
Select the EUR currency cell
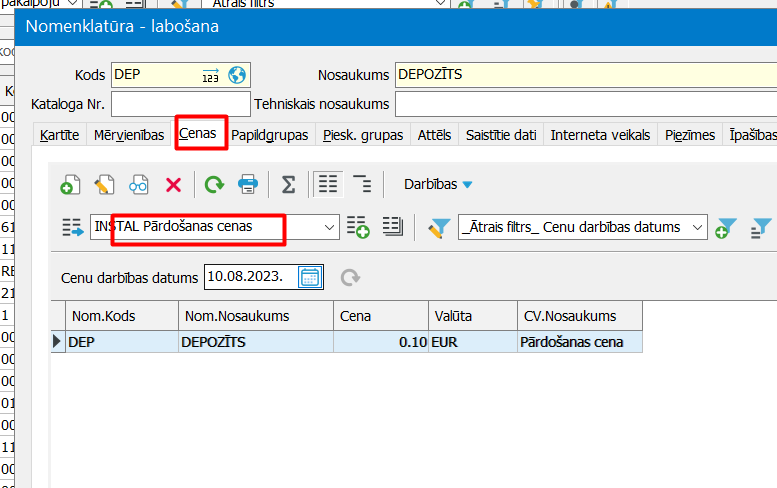473,342
